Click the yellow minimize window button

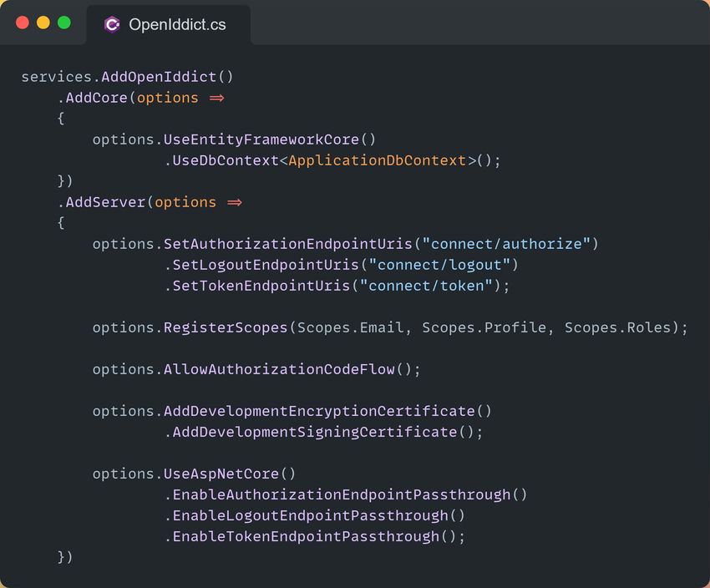click(43, 23)
